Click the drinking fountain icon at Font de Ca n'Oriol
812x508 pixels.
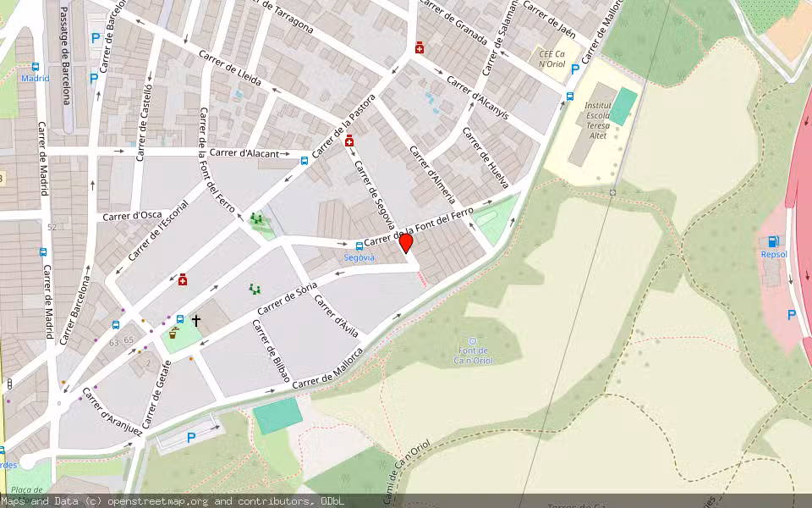pyautogui.click(x=472, y=341)
